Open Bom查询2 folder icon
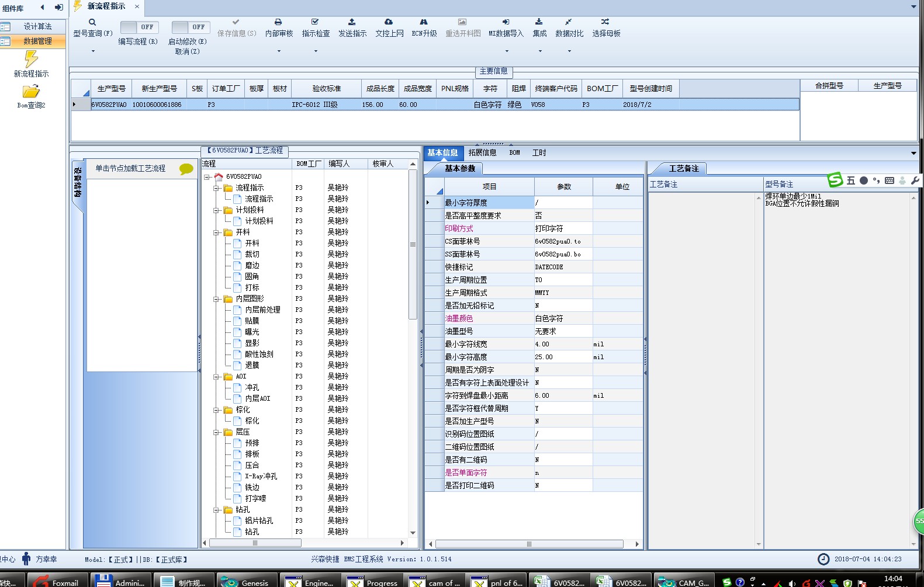 pyautogui.click(x=31, y=92)
